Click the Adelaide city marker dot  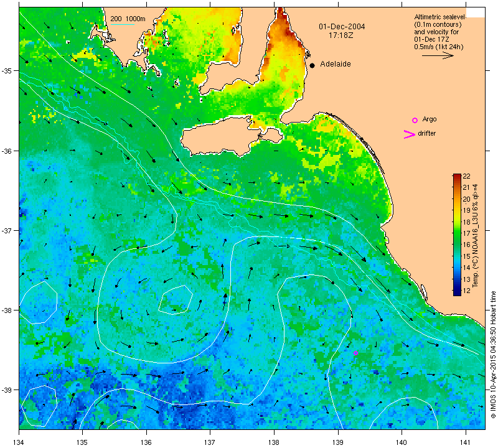coord(312,65)
